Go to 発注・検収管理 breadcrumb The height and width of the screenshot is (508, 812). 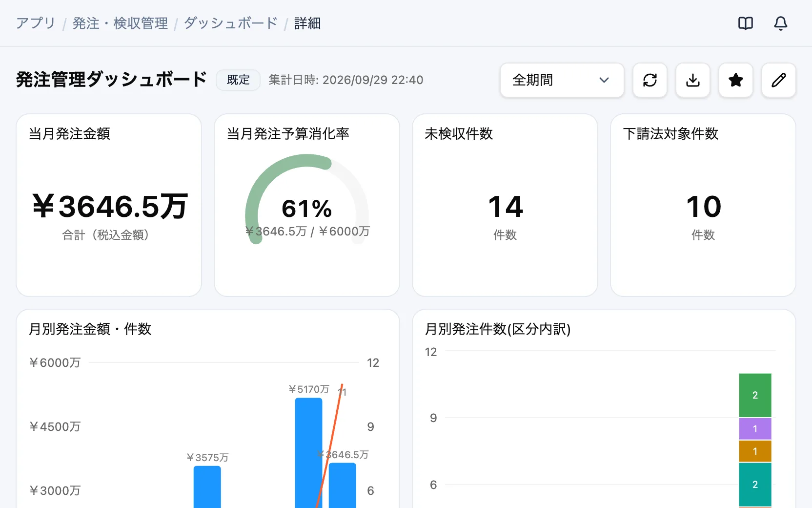(120, 23)
